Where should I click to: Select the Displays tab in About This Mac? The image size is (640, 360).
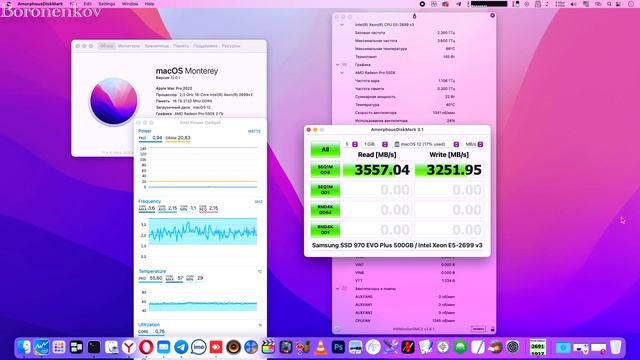point(129,46)
